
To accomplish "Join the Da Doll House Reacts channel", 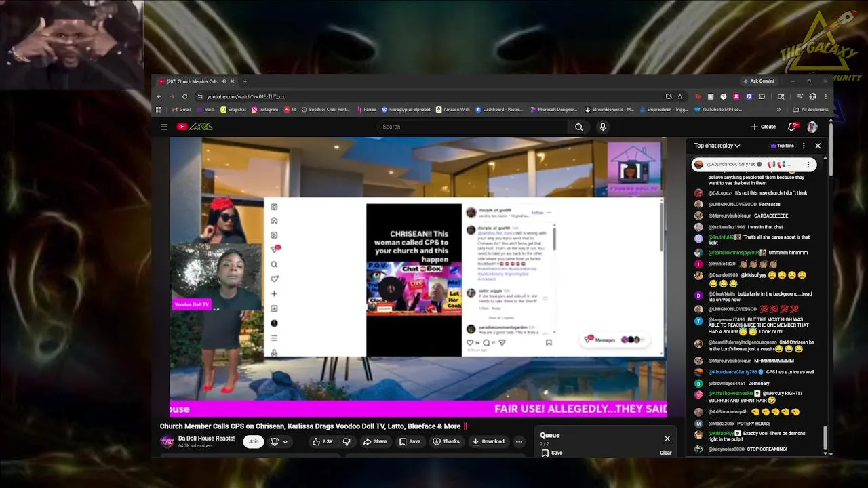I will click(x=254, y=442).
